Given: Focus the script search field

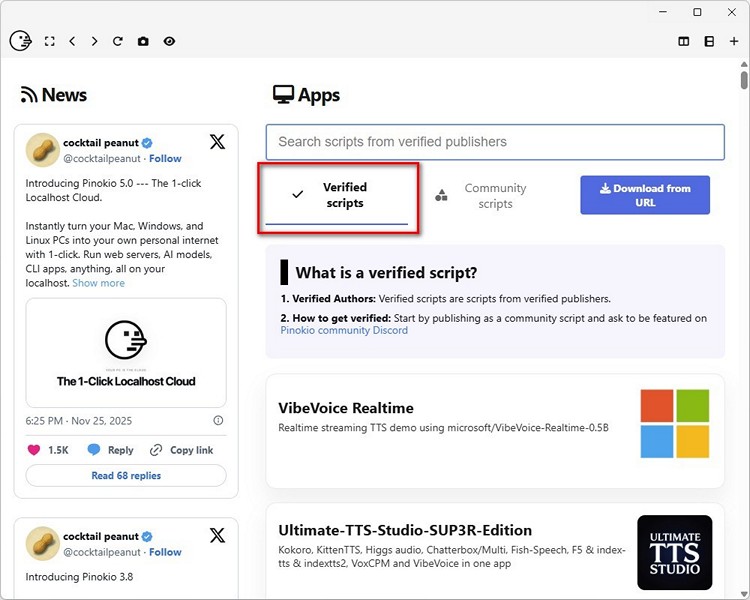Looking at the screenshot, I should tap(495, 142).
